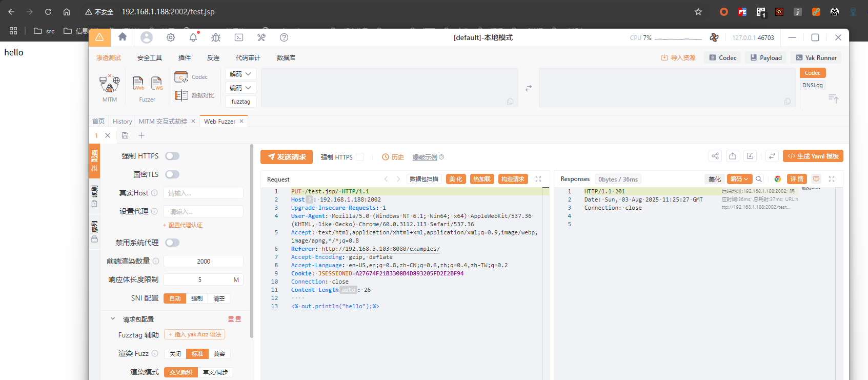Image resolution: width=868 pixels, height=380 pixels.
Task: Open the 代码审计 menu
Action: point(248,58)
